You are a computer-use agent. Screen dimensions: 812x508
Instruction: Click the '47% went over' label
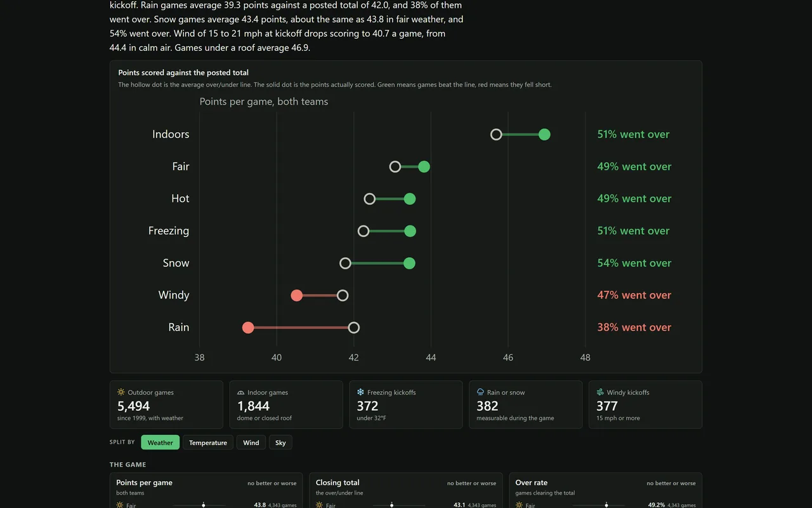tap(634, 295)
